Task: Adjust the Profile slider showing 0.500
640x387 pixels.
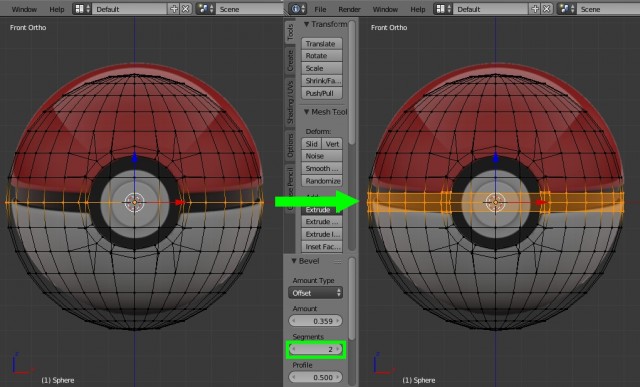Action: click(316, 377)
